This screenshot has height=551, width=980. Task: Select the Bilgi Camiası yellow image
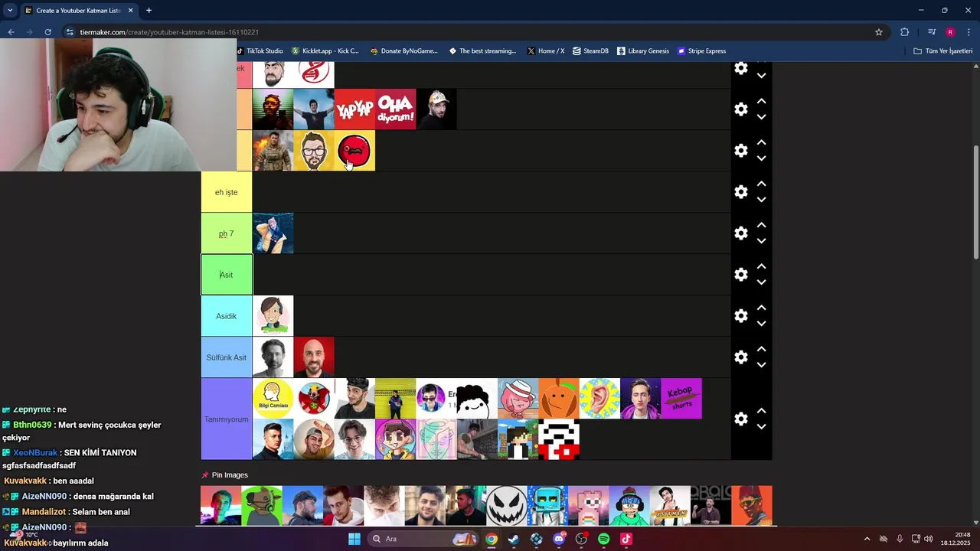coord(273,398)
